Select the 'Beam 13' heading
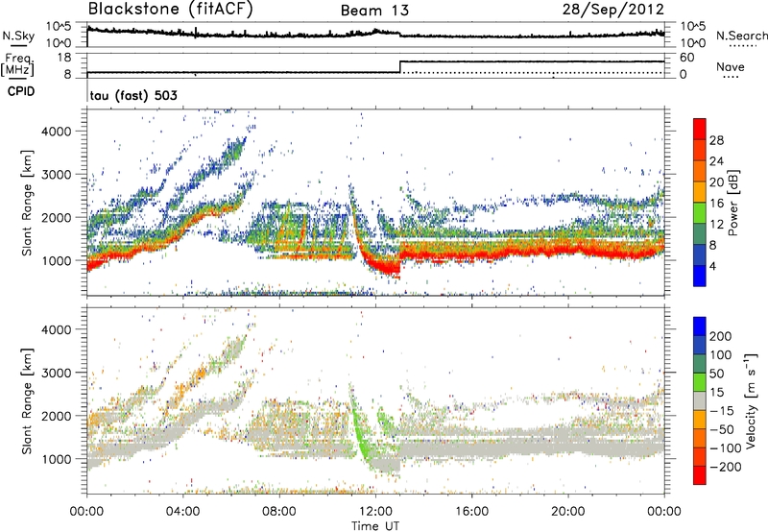 (x=374, y=11)
